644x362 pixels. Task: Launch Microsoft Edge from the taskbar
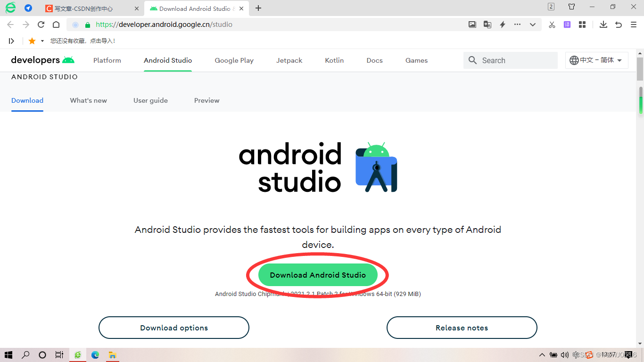[95, 355]
